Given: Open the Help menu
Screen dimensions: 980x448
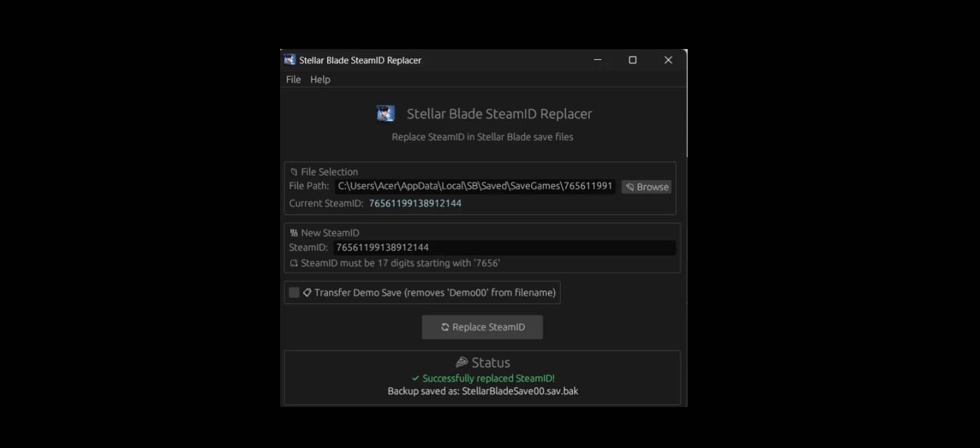Looking at the screenshot, I should (320, 79).
